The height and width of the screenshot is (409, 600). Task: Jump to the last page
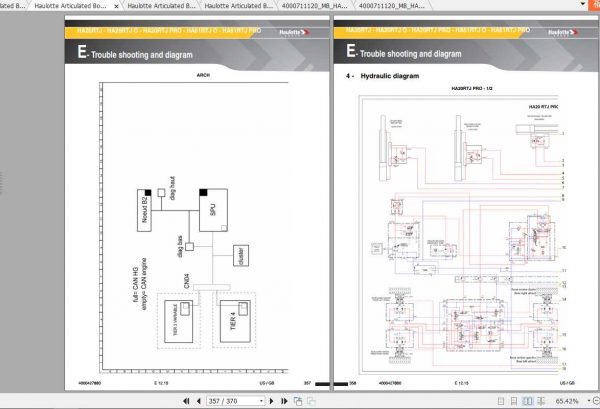pyautogui.click(x=284, y=401)
